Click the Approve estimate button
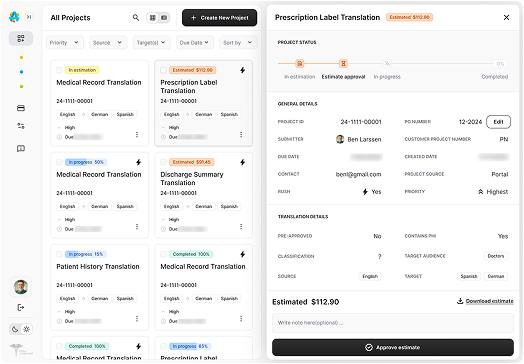This screenshot has width=524, height=364. pyautogui.click(x=393, y=347)
